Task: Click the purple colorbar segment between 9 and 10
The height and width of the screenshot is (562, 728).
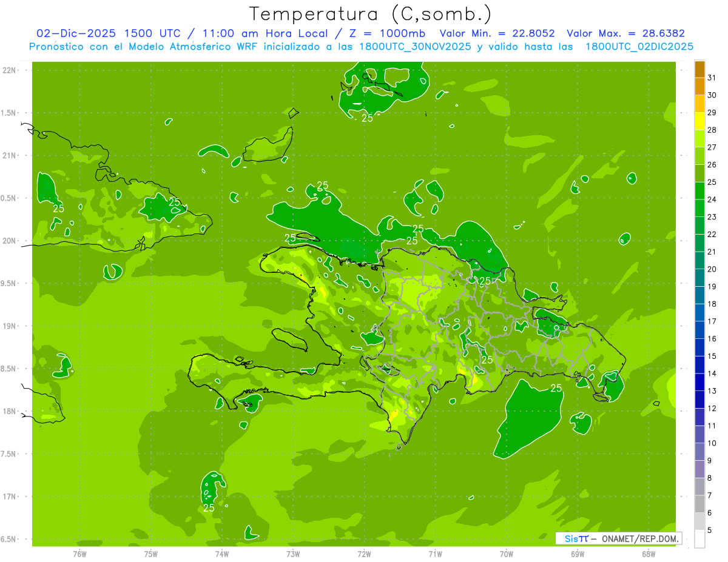Action: click(699, 452)
